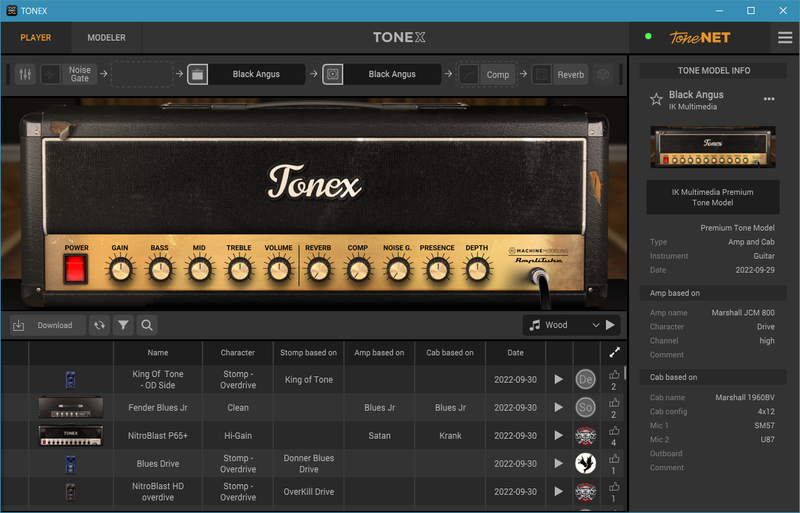Play the Wood demo loop
800x513 pixels.
tap(611, 325)
